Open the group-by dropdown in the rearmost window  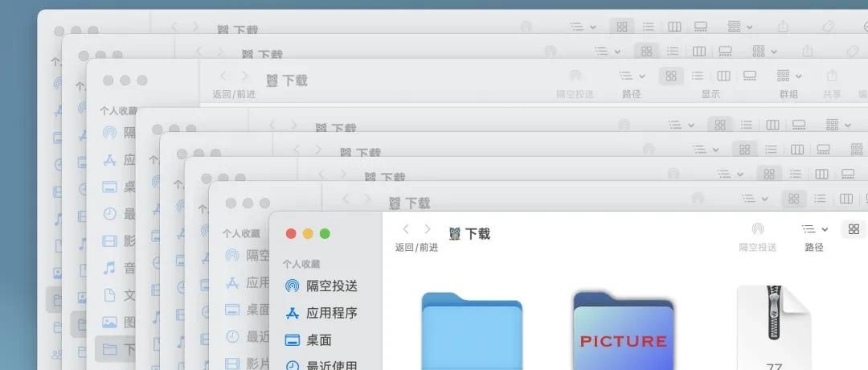click(x=740, y=27)
